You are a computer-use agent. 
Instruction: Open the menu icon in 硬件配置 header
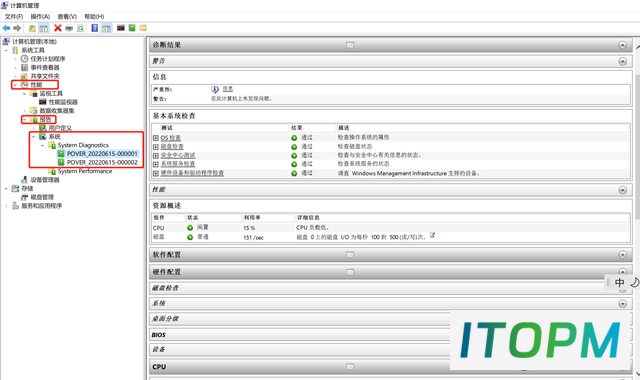click(350, 272)
